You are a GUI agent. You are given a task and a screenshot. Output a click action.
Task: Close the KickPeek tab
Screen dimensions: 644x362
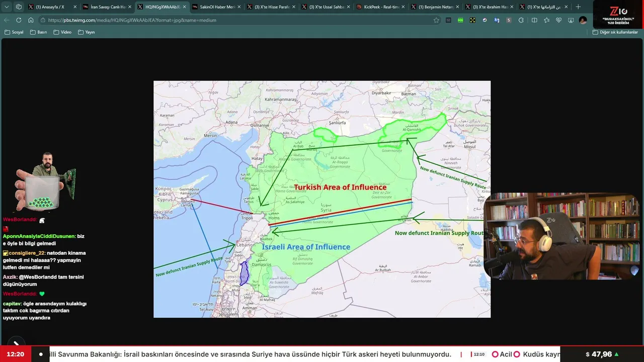click(403, 7)
